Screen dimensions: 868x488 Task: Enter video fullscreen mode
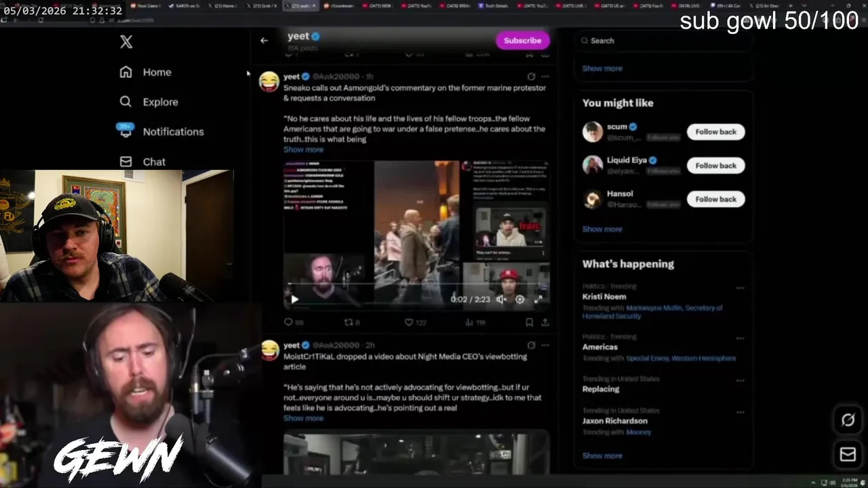[x=538, y=299]
